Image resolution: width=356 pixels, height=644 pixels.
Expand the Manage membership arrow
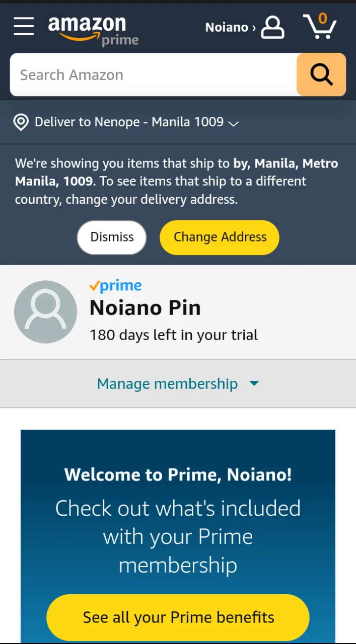click(254, 384)
